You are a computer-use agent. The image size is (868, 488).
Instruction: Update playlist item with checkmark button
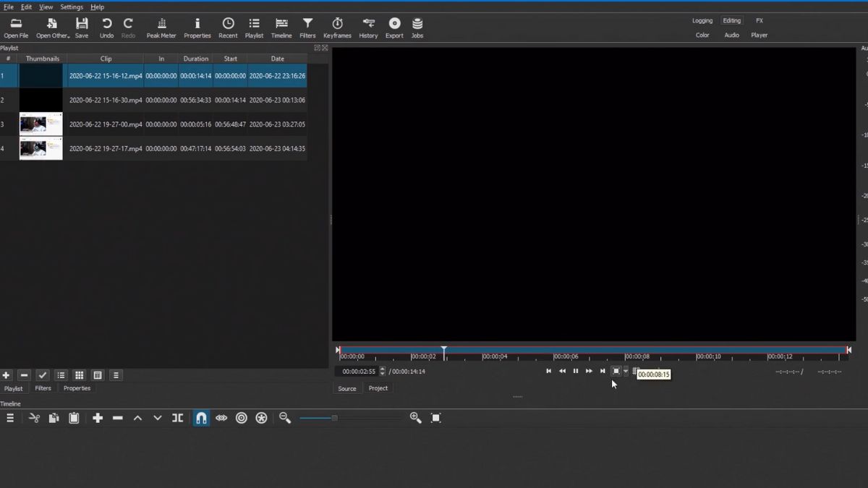click(43, 375)
